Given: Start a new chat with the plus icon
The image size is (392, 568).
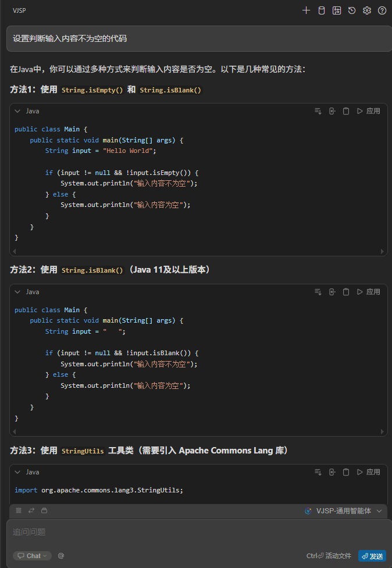Looking at the screenshot, I should pos(307,10).
